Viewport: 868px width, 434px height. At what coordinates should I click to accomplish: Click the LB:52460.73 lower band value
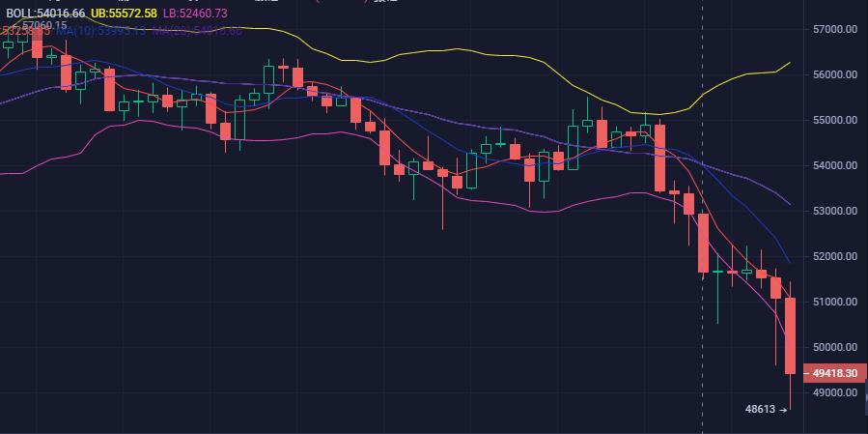pos(195,13)
